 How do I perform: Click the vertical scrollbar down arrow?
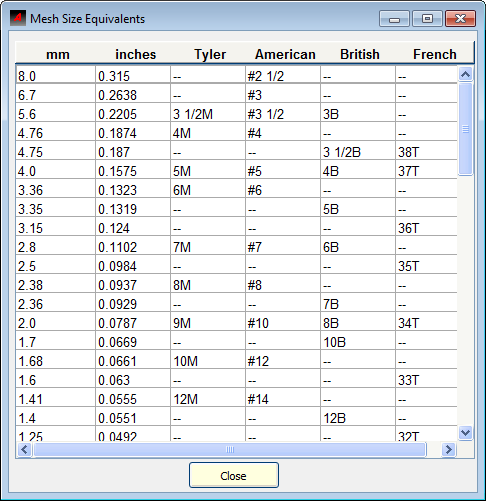[x=465, y=433]
